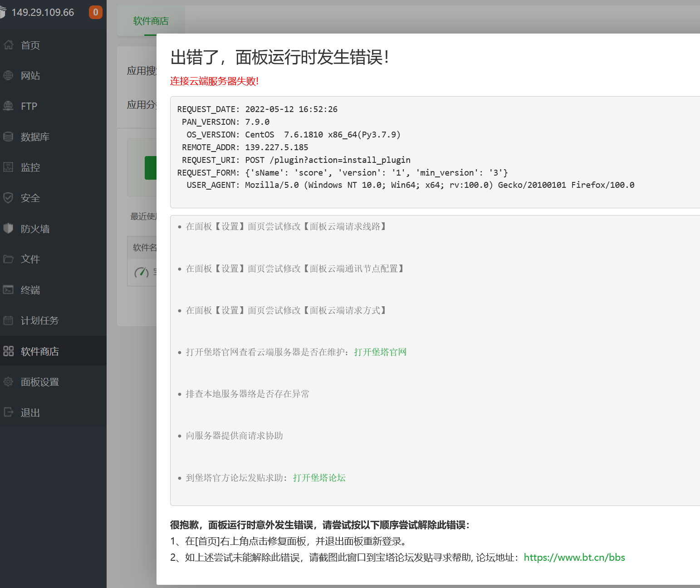This screenshot has height=588, width=700.
Task: Click the database icon beside 数据库
Action: pyautogui.click(x=8, y=137)
